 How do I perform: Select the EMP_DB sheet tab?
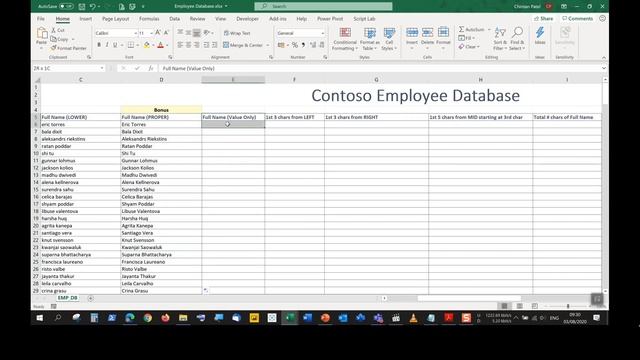pos(67,298)
